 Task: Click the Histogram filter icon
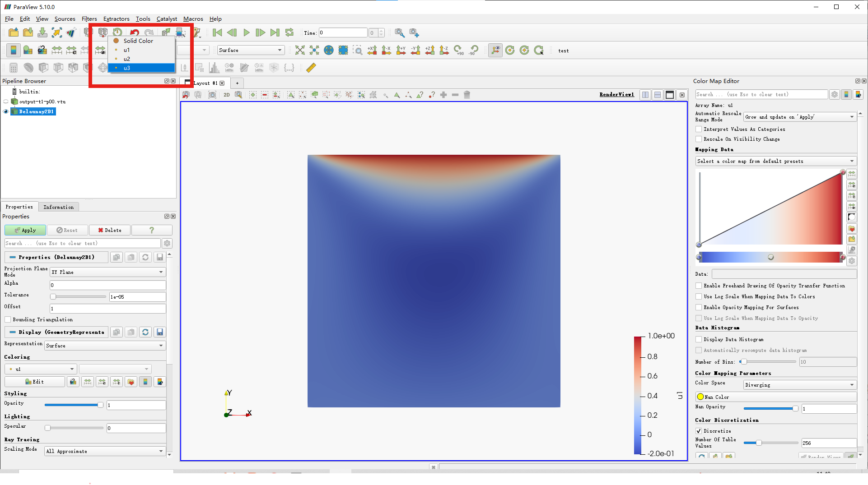(x=214, y=68)
